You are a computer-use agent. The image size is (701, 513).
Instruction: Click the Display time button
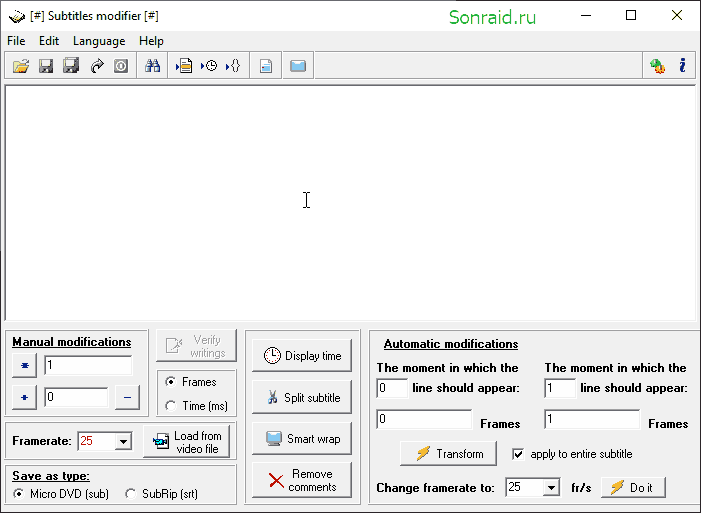pos(302,356)
